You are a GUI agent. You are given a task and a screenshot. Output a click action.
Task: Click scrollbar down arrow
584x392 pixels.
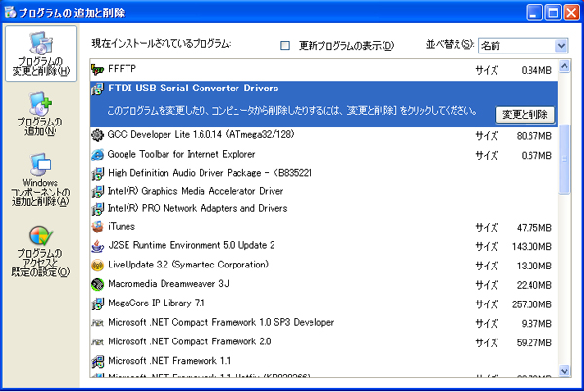pyautogui.click(x=565, y=371)
